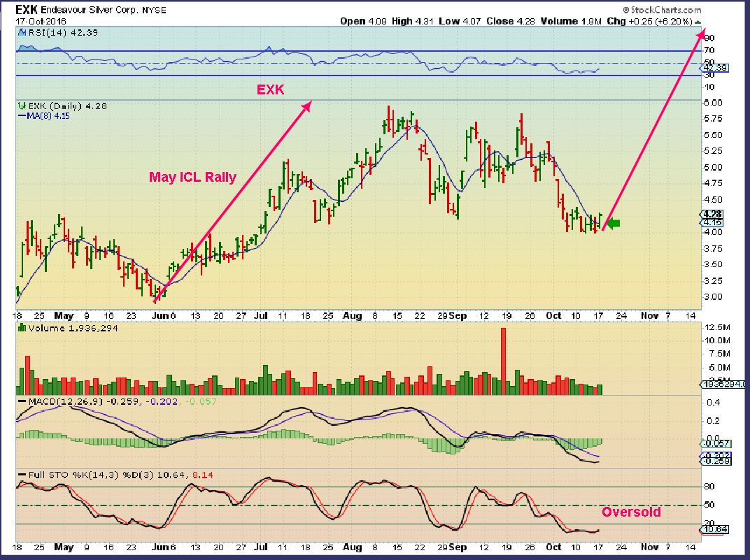This screenshot has height=560, width=750.
Task: Click the EXK (Daily) 4.28 legend label
Action: point(67,106)
